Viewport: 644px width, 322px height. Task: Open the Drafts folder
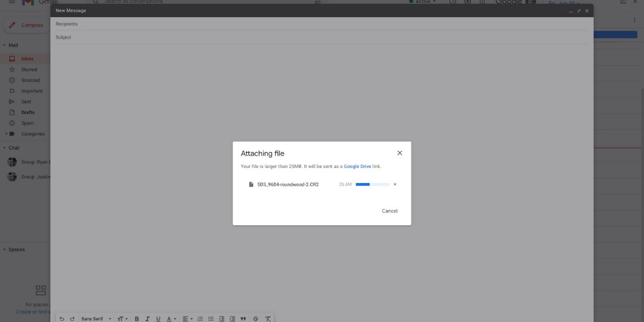tap(28, 112)
